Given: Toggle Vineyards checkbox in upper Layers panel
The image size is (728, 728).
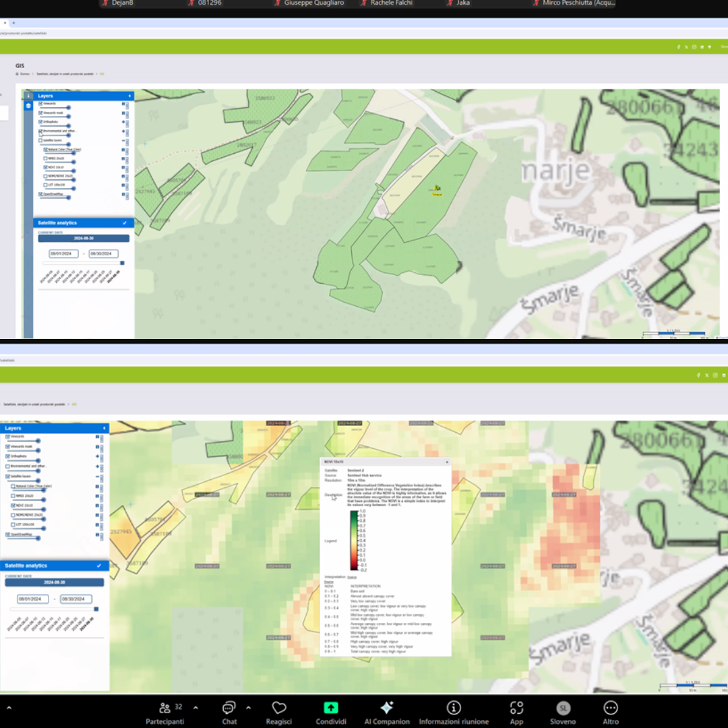Looking at the screenshot, I should click(40, 104).
